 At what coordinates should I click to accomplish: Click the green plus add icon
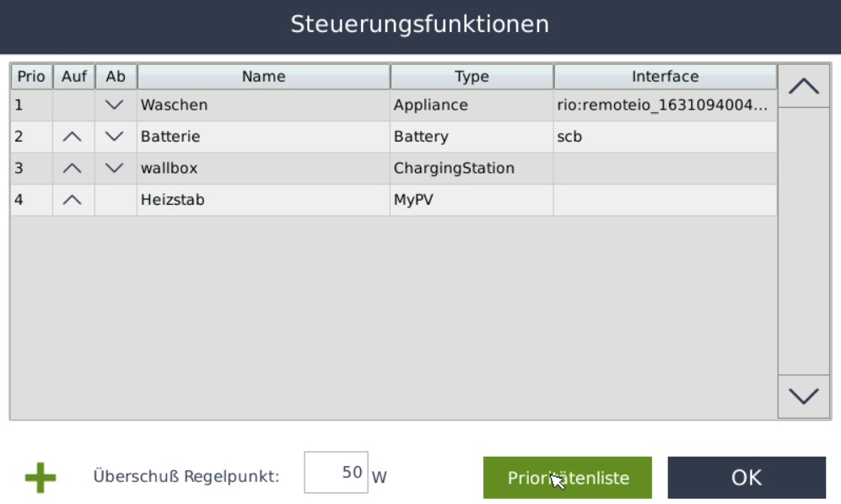coord(40,478)
